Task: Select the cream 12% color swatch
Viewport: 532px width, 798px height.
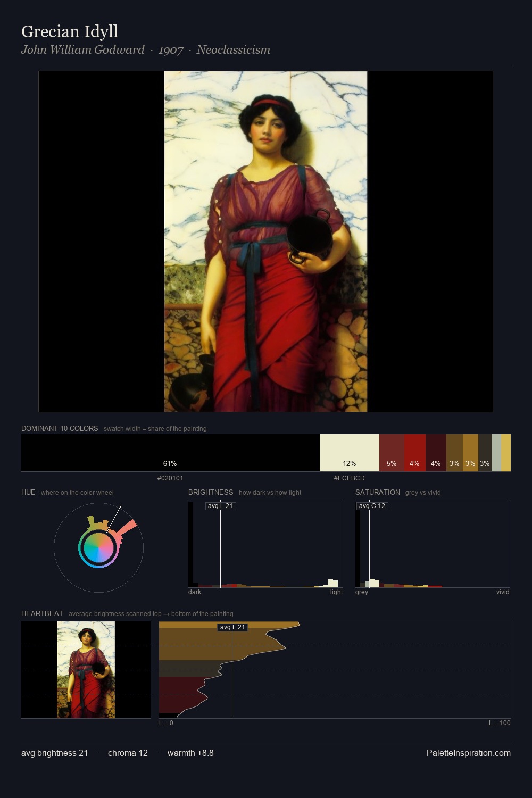Action: [350, 453]
